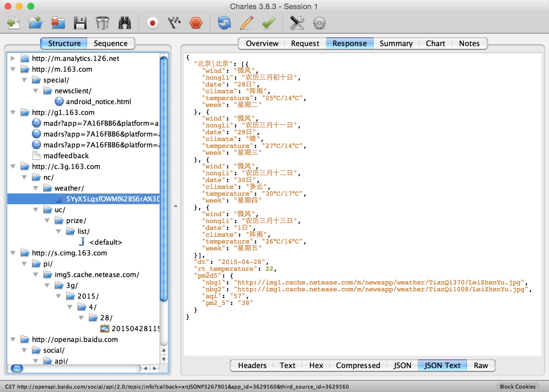Screen dimensions: 549x392
Task: Click the checkmark/enable icon
Action: click(268, 23)
